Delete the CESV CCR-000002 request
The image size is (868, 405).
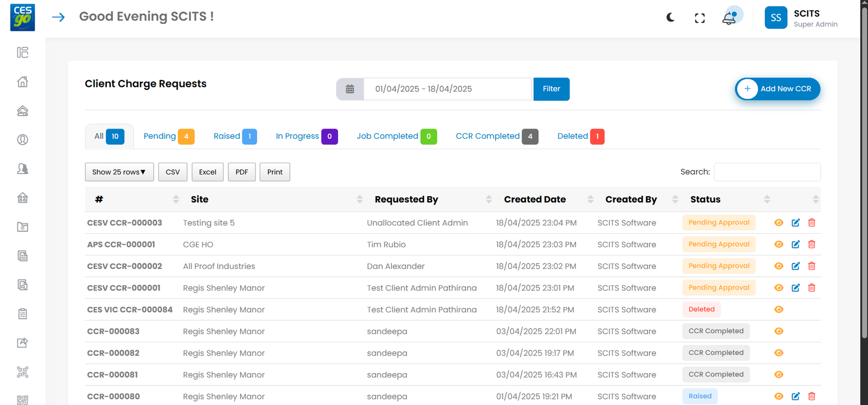[812, 266]
